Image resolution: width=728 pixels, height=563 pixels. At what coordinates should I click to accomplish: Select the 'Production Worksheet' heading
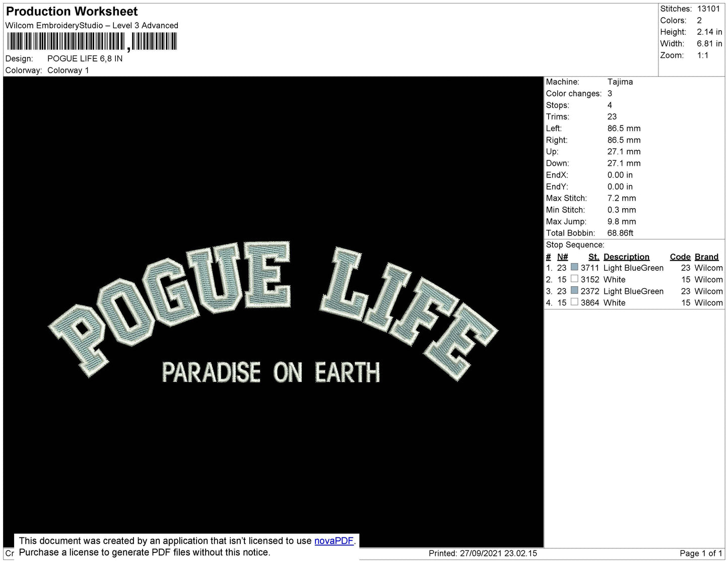(72, 12)
